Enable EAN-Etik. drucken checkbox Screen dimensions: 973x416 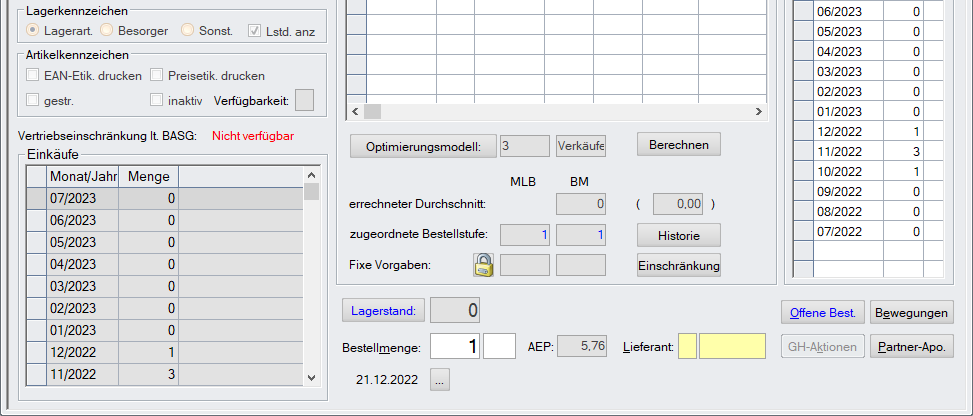pos(33,75)
